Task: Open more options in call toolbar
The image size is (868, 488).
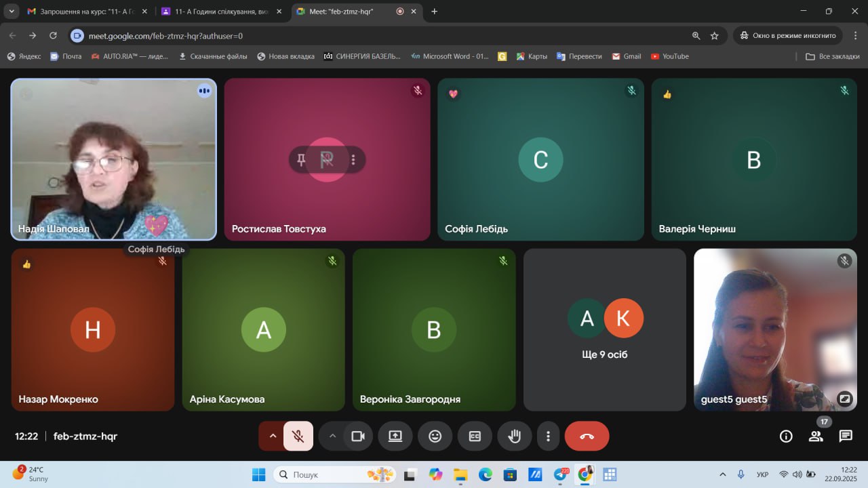Action: pyautogui.click(x=548, y=436)
